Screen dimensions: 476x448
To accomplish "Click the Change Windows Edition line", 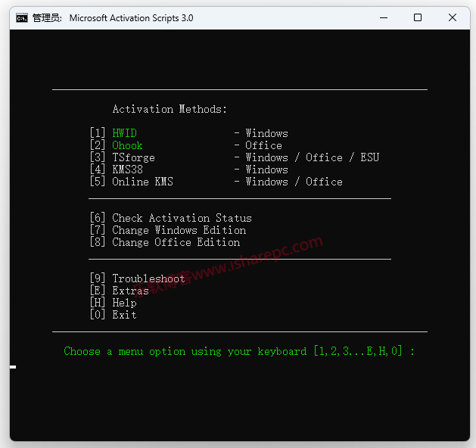I will pyautogui.click(x=168, y=230).
